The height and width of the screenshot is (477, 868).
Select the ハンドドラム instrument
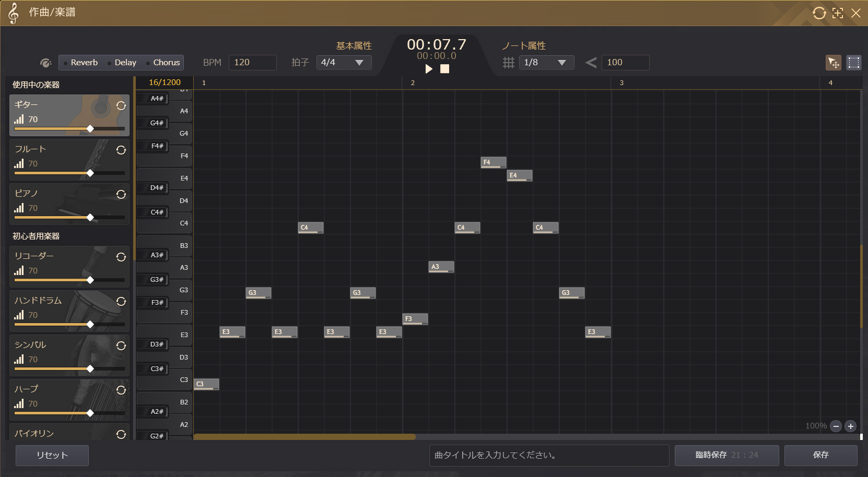click(x=63, y=305)
